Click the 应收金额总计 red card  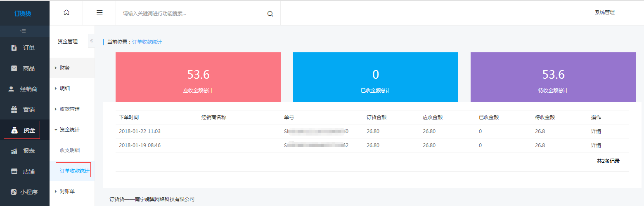coord(198,77)
